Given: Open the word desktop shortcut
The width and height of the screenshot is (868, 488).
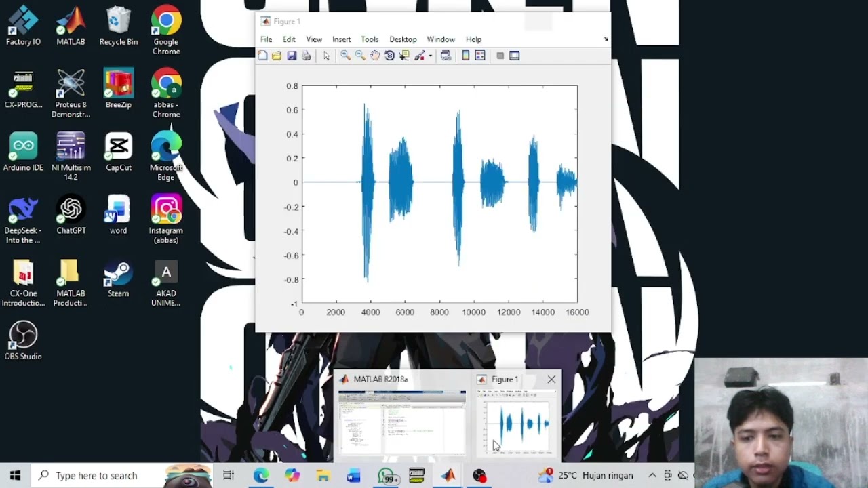Looking at the screenshot, I should [119, 215].
